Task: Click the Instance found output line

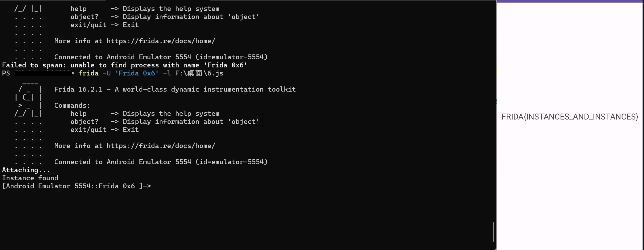Action: click(x=30, y=178)
